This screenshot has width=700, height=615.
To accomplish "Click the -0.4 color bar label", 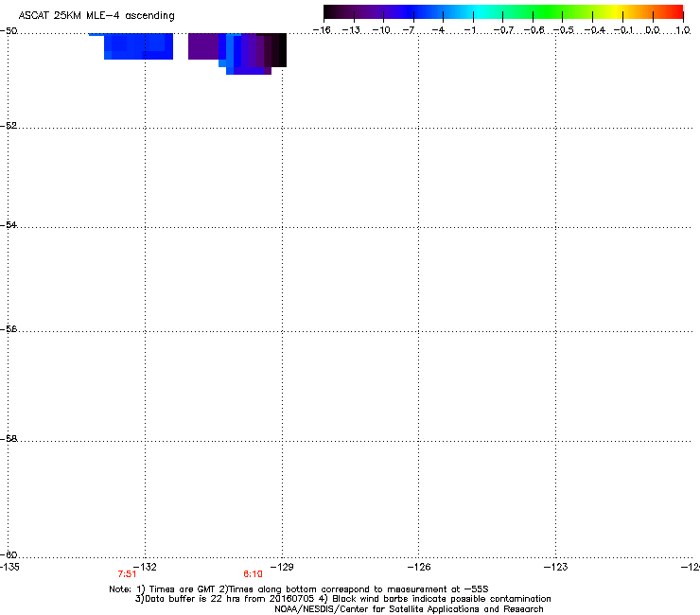I will point(594,30).
